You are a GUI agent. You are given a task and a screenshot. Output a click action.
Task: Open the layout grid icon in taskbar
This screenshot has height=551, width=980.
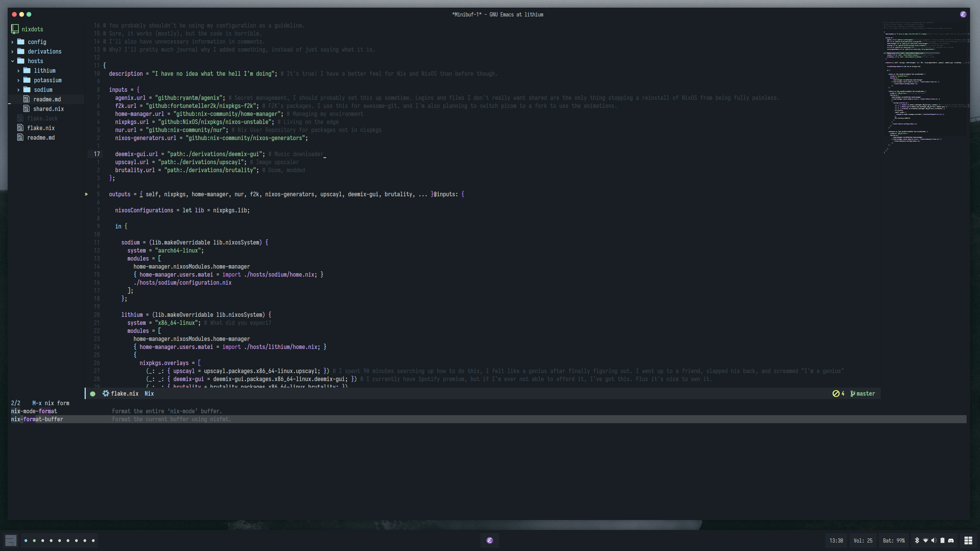pyautogui.click(x=968, y=540)
